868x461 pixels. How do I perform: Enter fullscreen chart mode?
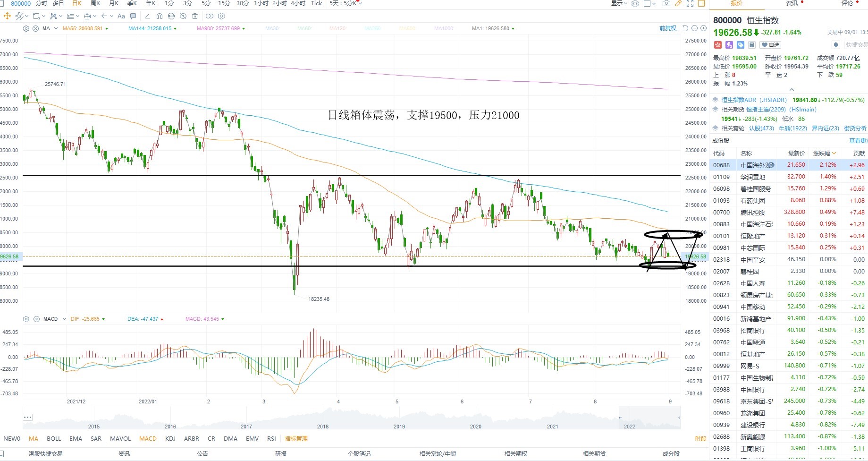[690, 3]
